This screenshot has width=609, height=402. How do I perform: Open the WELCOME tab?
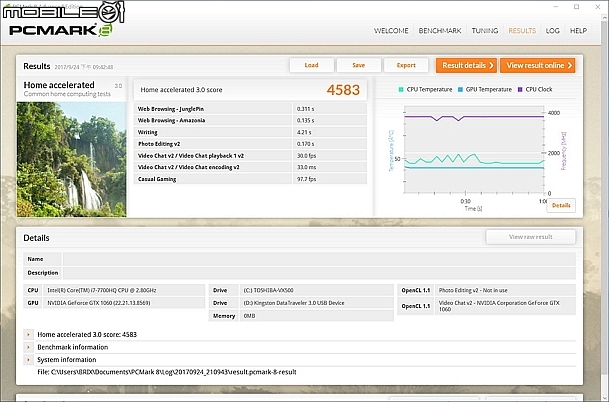click(x=391, y=31)
